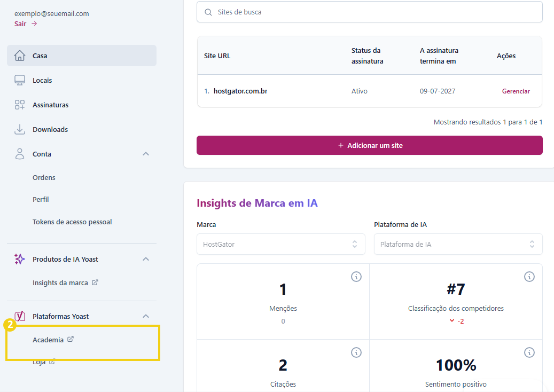This screenshot has height=392, width=554.
Task: Click the Site URL column header
Action: click(x=217, y=56)
